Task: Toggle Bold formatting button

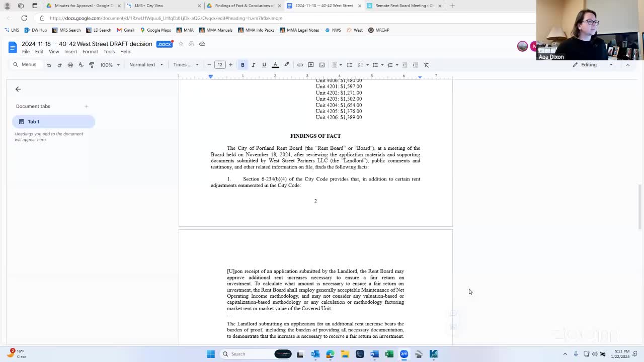Action: (x=243, y=65)
